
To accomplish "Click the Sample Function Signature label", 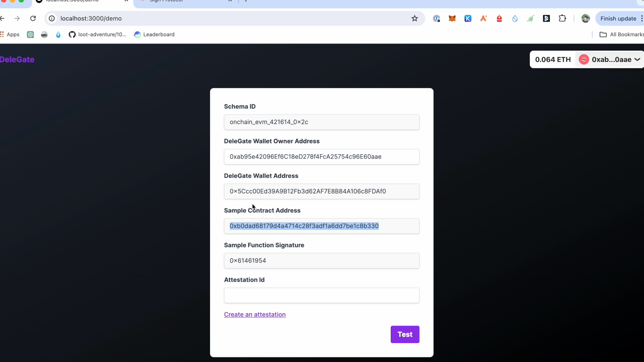I will click(264, 245).
